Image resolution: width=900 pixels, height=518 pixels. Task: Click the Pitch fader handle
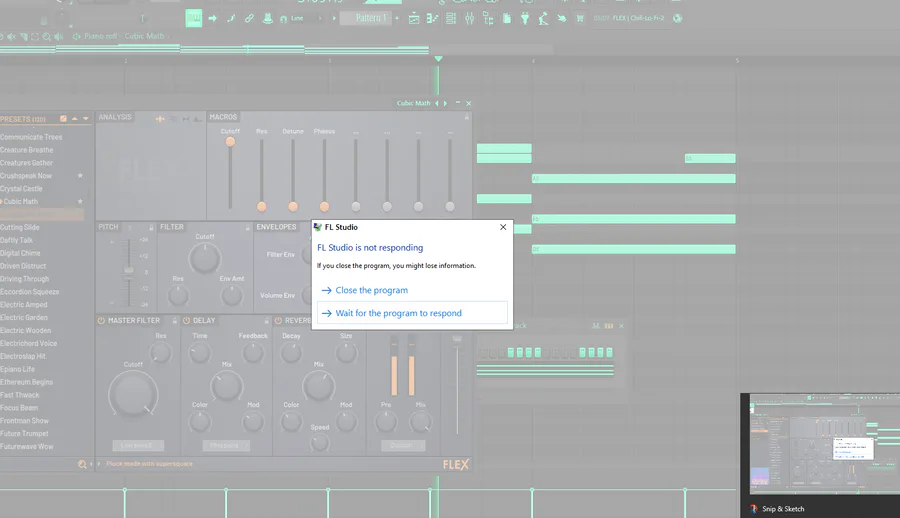[x=129, y=270]
